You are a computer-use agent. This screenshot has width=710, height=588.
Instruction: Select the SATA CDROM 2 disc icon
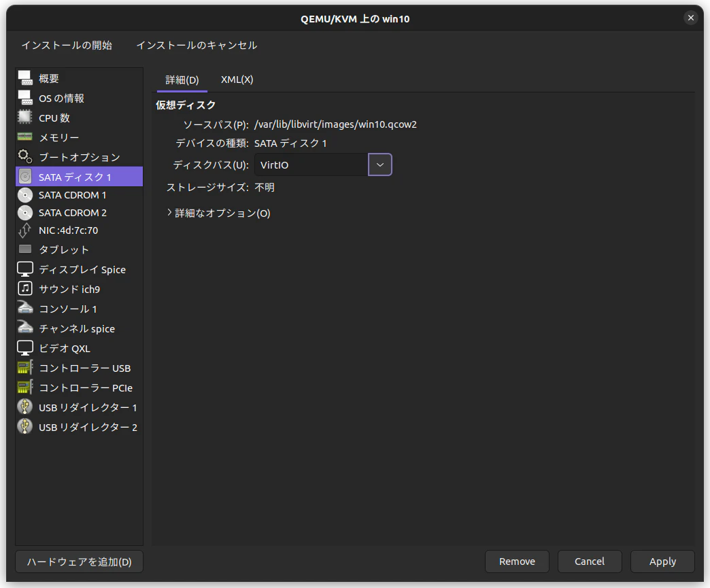[25, 213]
